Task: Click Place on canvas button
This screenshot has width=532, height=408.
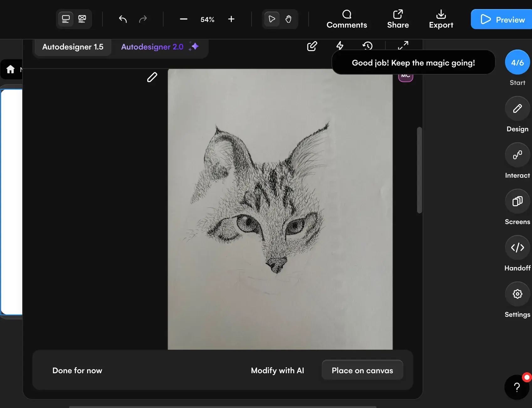Action: pos(362,370)
